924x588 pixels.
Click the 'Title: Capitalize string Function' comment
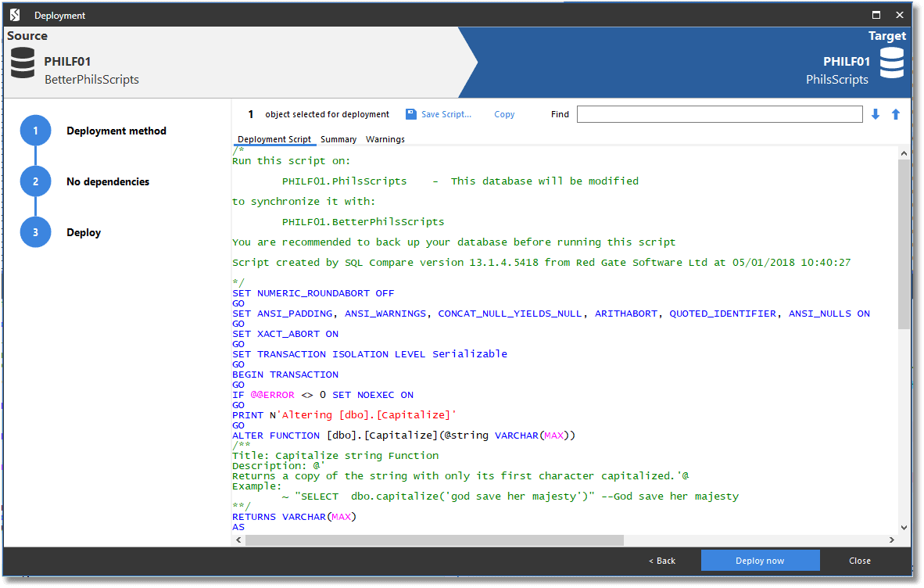335,455
